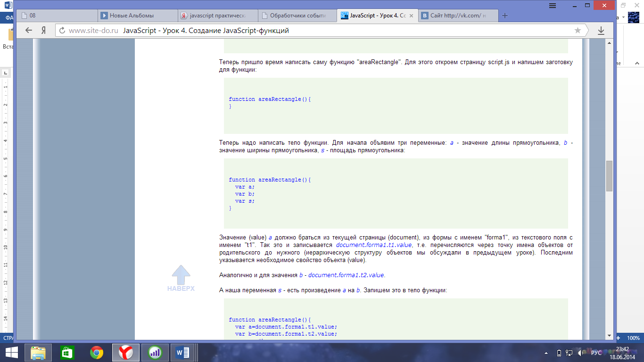The image size is (644, 362).
Task: Open File Explorer from the taskbar
Action: (x=39, y=353)
